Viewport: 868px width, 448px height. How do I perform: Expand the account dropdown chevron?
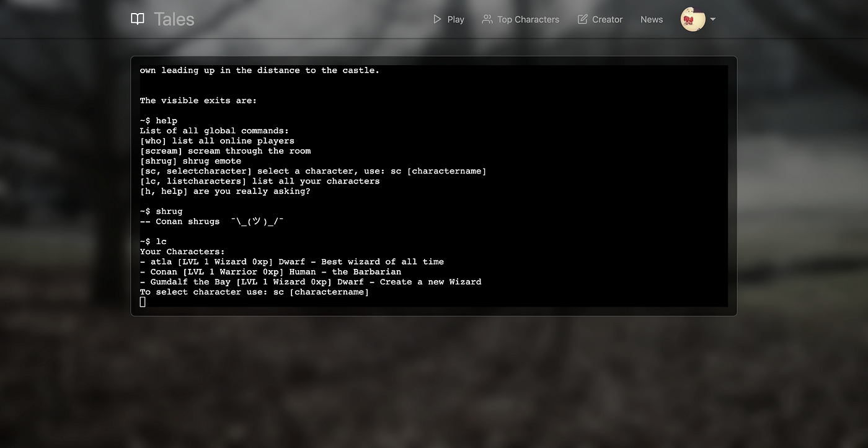coord(713,19)
